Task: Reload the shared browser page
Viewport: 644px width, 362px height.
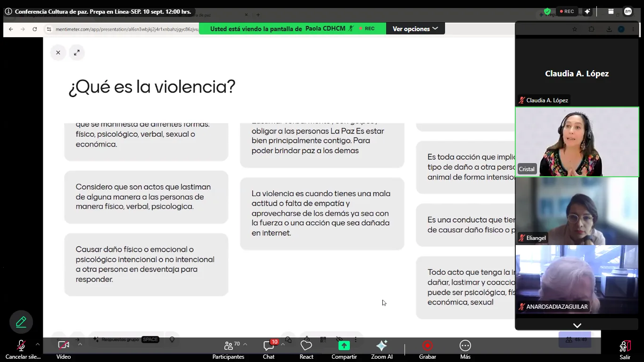Action: click(34, 29)
